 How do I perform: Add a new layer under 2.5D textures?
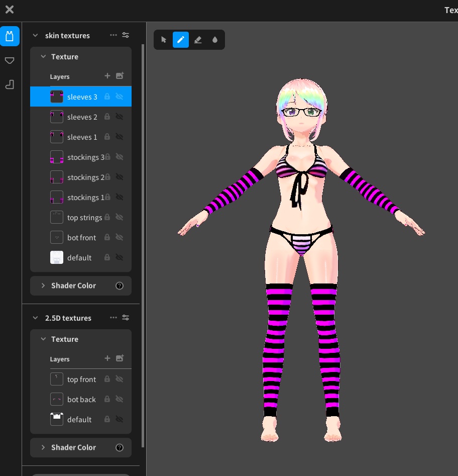tap(107, 358)
